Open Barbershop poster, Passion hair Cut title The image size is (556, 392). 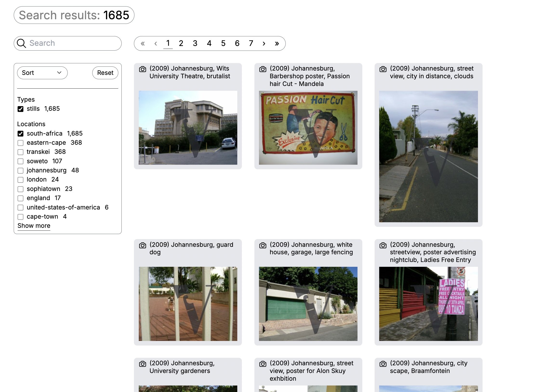coord(310,76)
